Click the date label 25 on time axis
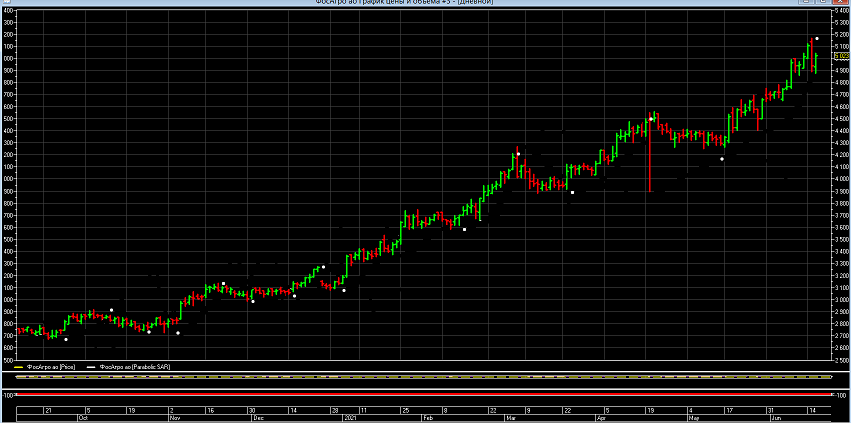This screenshot has height=423, width=851. (404, 410)
